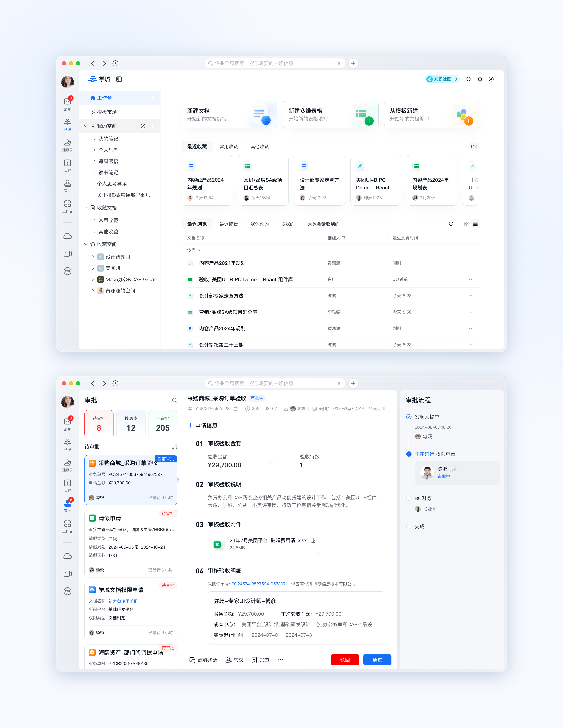
Task: Toggle the sidebar collapse icon beside 学城
Action: (x=119, y=79)
